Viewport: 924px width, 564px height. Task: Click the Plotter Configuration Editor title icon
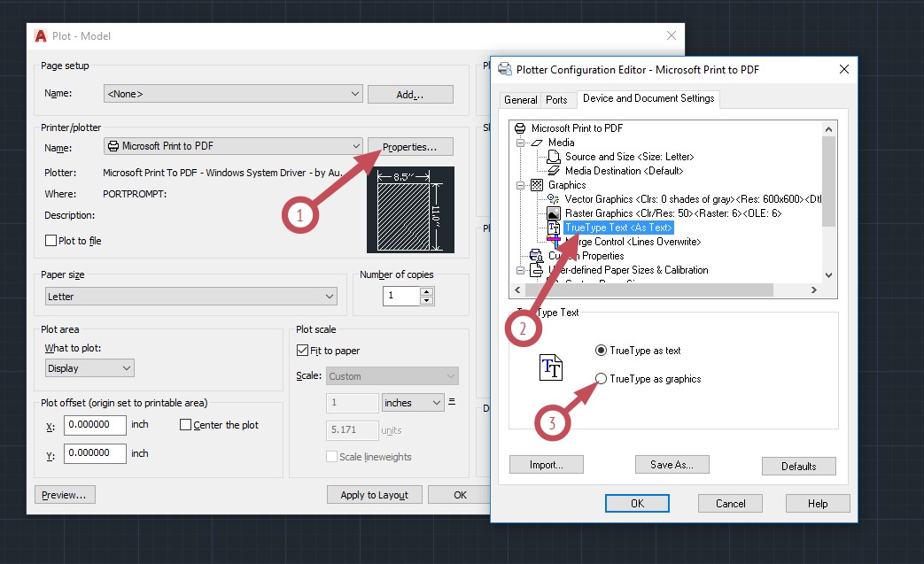tap(504, 69)
